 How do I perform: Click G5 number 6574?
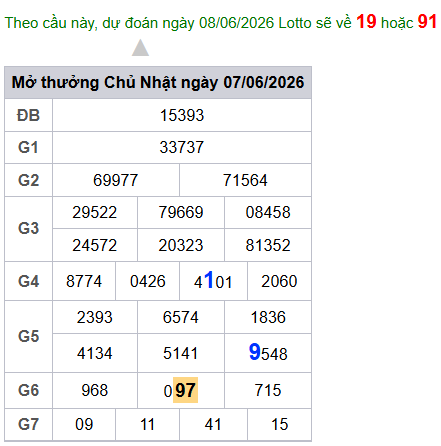coord(181,317)
